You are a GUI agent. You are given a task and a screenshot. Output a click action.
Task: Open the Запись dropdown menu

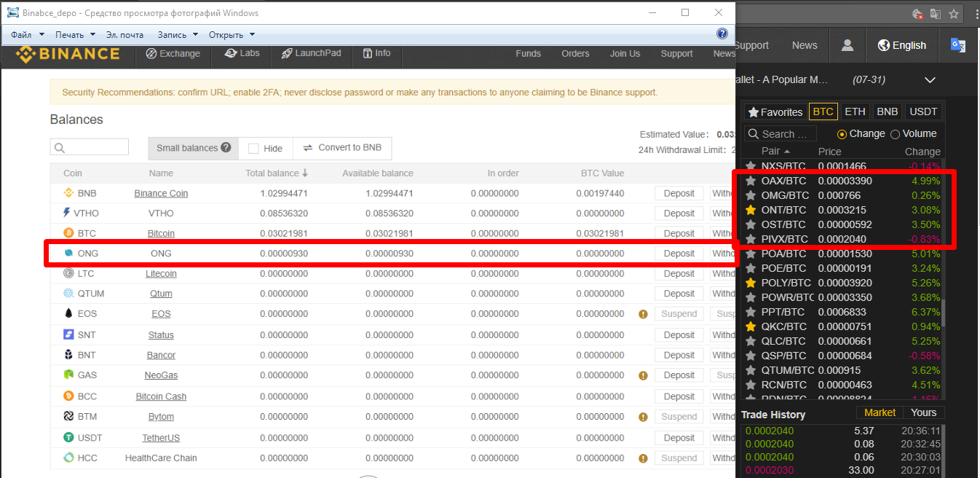pos(178,34)
